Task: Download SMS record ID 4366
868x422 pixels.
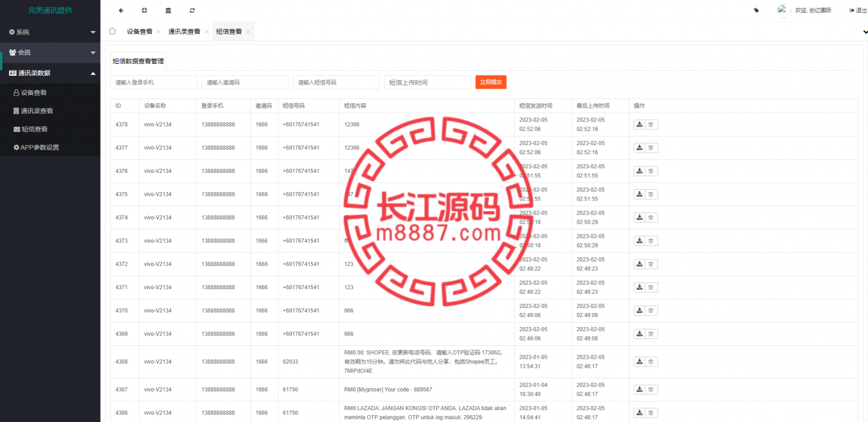Action: pyautogui.click(x=640, y=412)
